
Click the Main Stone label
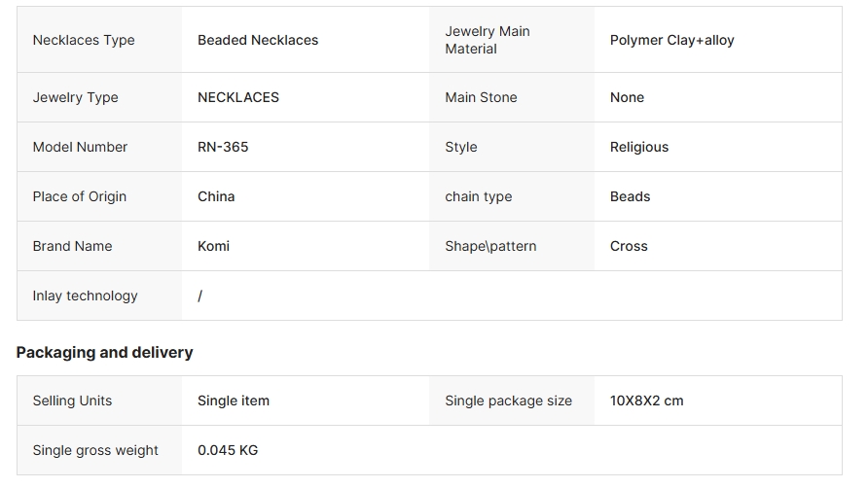(481, 97)
